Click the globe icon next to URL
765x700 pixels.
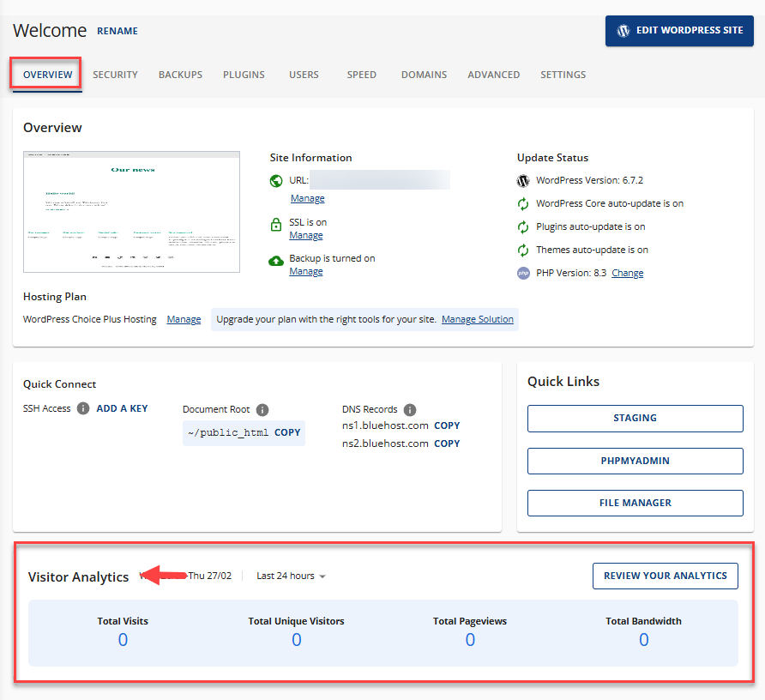[x=276, y=181]
